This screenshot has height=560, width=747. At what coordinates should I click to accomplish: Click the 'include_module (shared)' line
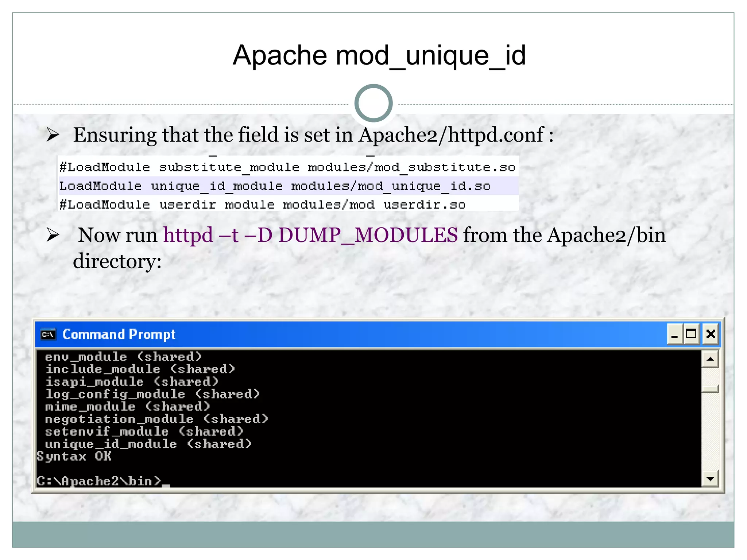[140, 369]
